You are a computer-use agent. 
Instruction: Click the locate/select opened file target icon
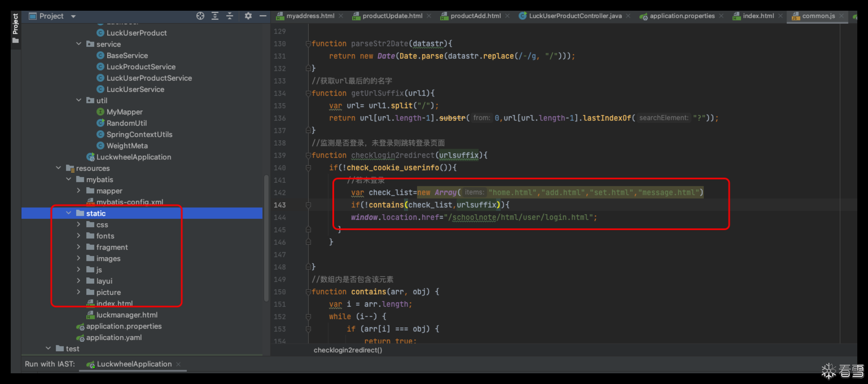tap(200, 16)
